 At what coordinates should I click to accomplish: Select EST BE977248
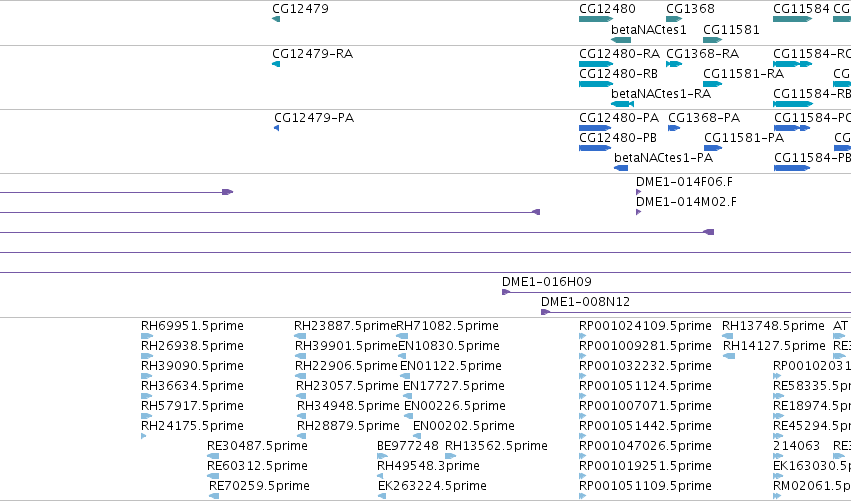[408, 446]
